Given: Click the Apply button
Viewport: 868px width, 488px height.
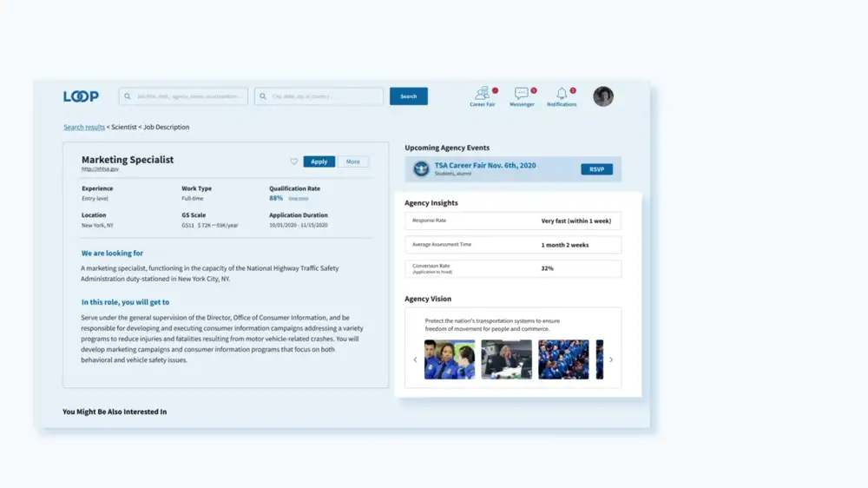Looking at the screenshot, I should coord(319,162).
